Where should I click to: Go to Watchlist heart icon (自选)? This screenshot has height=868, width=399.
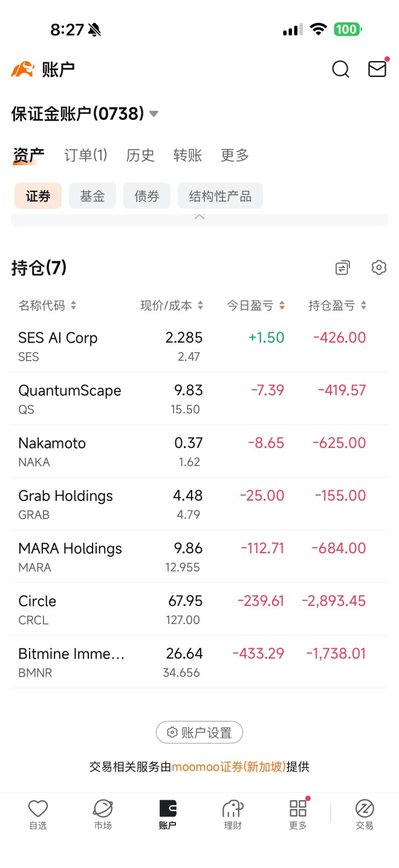coord(38,814)
